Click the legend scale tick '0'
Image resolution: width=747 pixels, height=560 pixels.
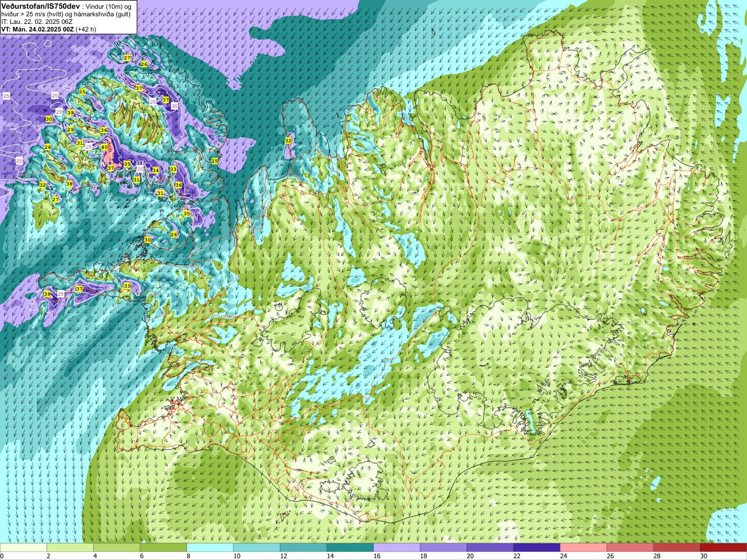coord(2,556)
